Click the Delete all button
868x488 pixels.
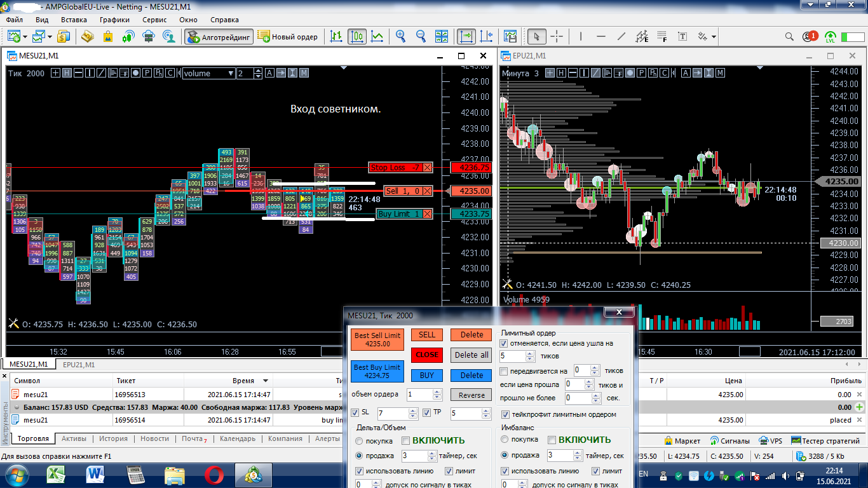pyautogui.click(x=471, y=355)
